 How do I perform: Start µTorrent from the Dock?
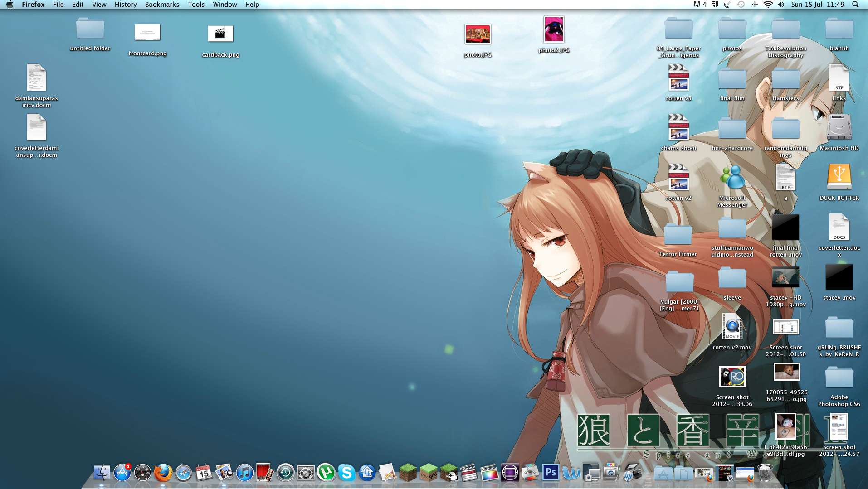click(325, 472)
